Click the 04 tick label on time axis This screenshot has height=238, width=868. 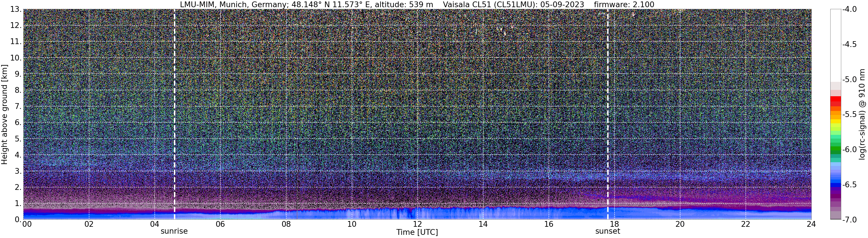154,224
